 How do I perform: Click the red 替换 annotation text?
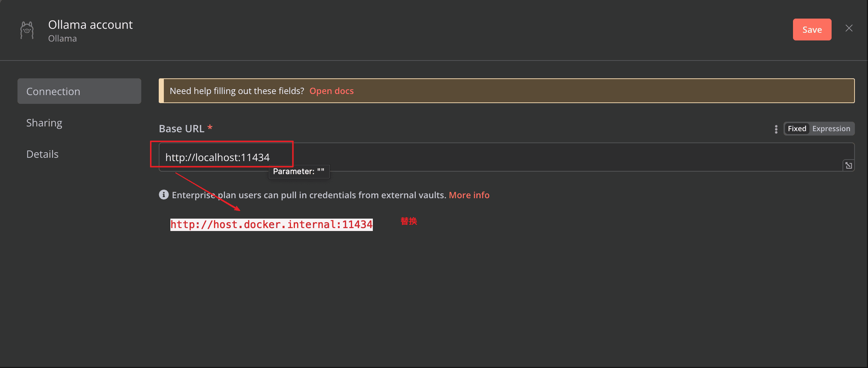pos(409,221)
